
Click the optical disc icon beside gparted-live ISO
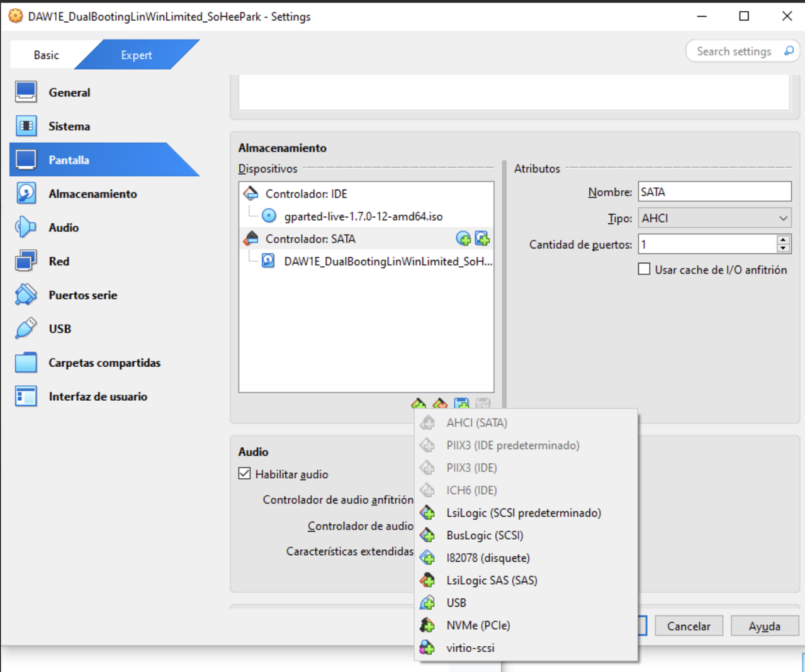pos(269,216)
